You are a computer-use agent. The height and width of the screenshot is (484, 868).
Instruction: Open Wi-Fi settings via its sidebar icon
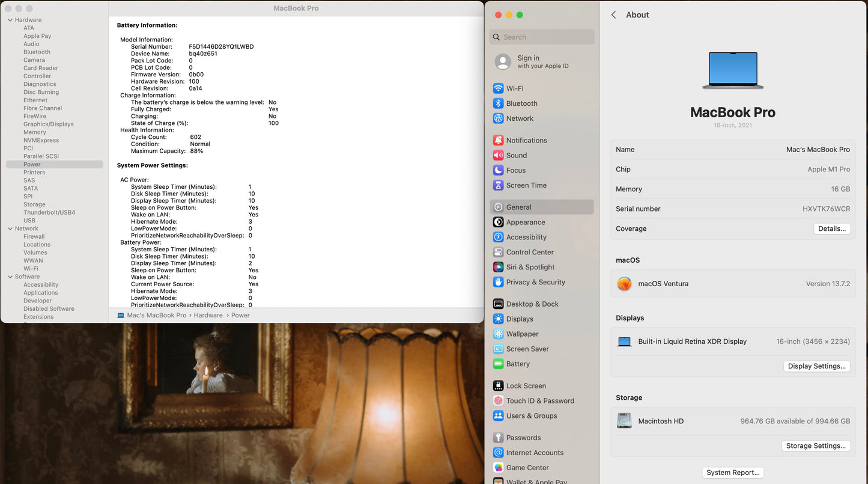(498, 88)
